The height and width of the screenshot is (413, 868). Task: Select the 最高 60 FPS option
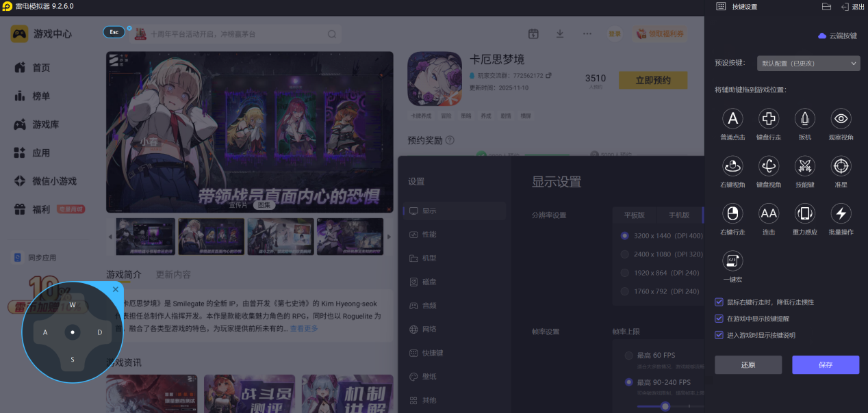[628, 356]
